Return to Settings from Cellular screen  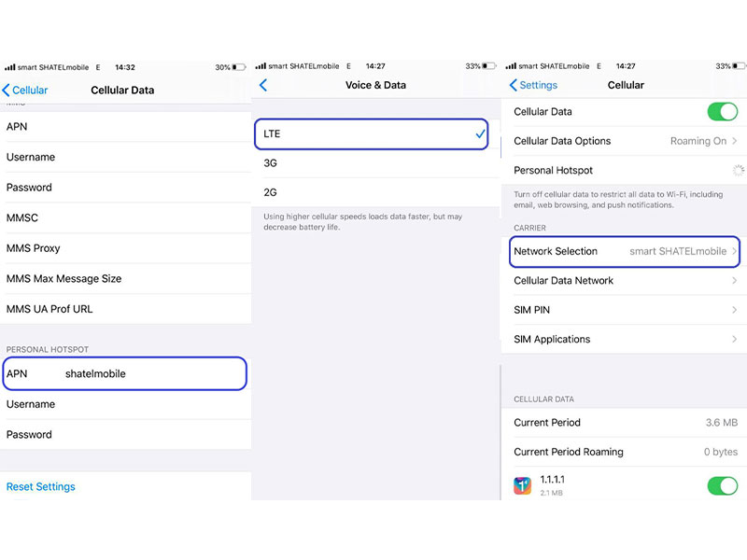tap(533, 85)
